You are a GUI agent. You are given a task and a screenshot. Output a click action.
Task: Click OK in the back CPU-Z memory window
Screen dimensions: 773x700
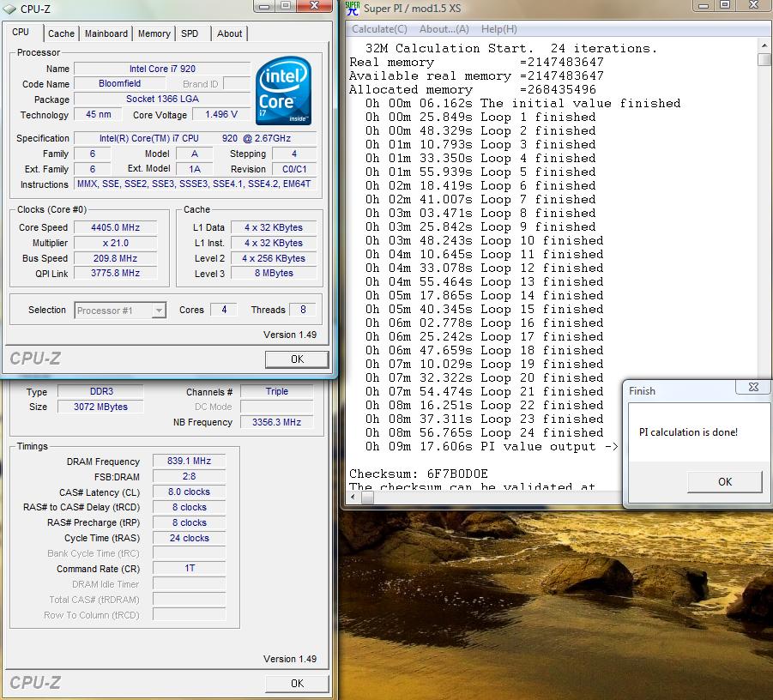pos(297,683)
